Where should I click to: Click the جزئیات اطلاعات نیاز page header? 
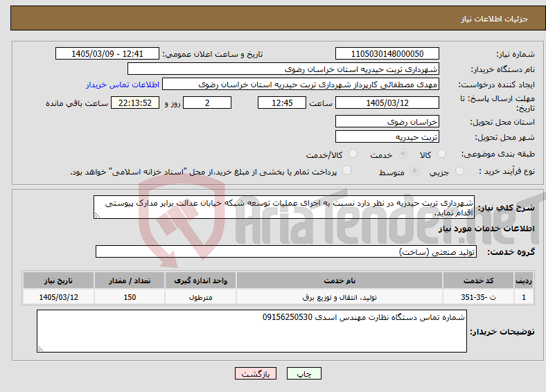[494, 19]
